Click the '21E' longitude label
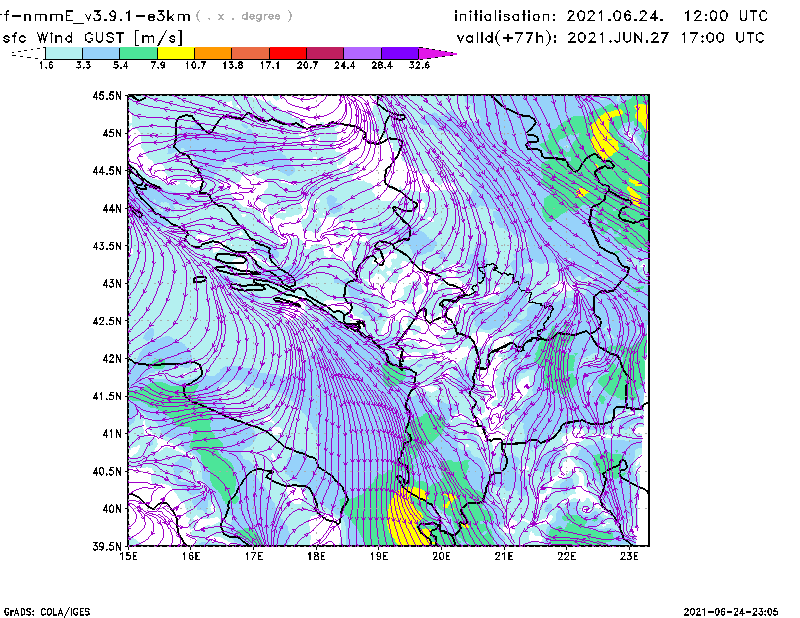 coord(504,556)
